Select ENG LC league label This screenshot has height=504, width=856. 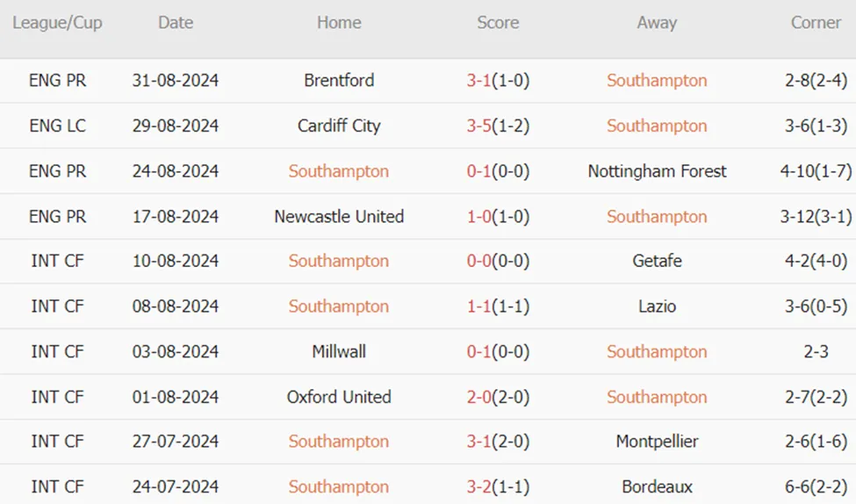[57, 126]
